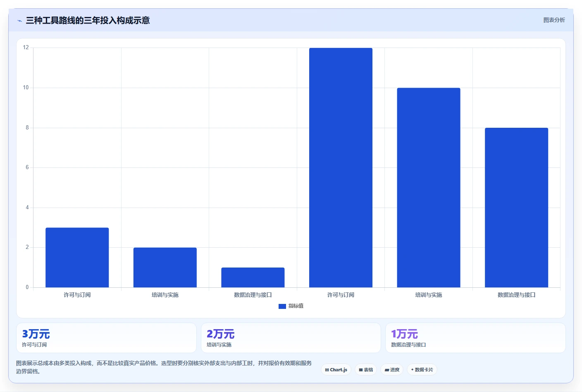Click the y-axis value 0

point(27,287)
